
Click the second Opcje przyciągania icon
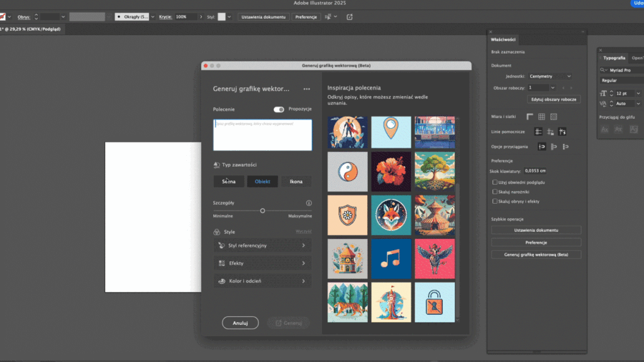(x=553, y=146)
